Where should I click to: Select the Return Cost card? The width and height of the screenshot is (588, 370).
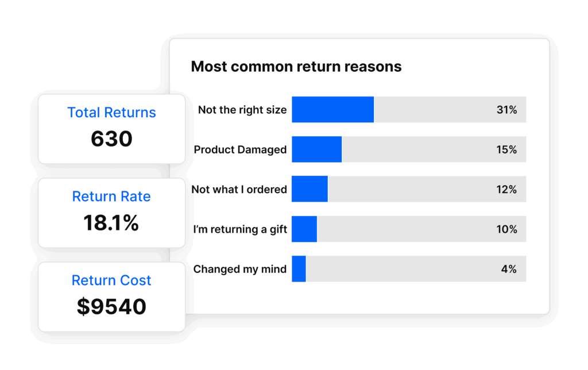[112, 297]
